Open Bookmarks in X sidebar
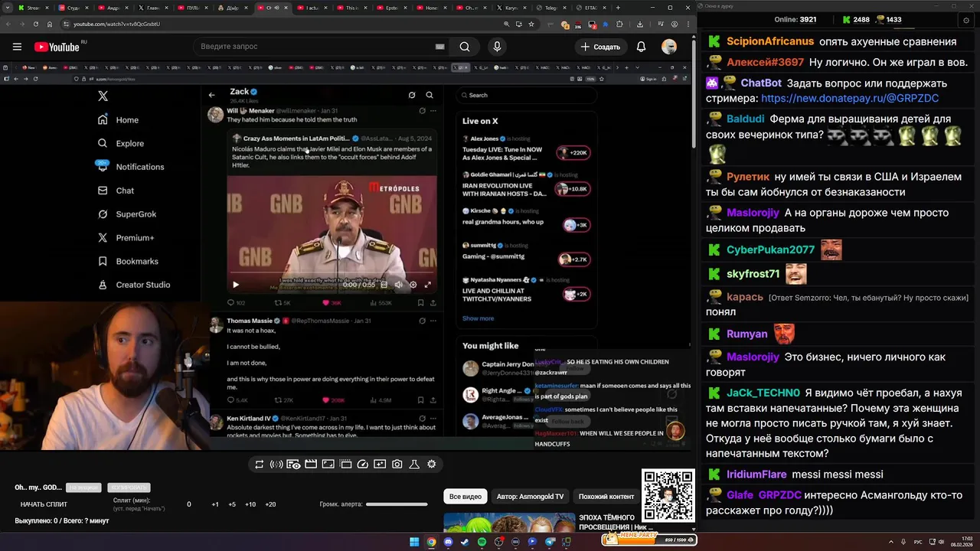This screenshot has width=980, height=551. tap(127, 262)
